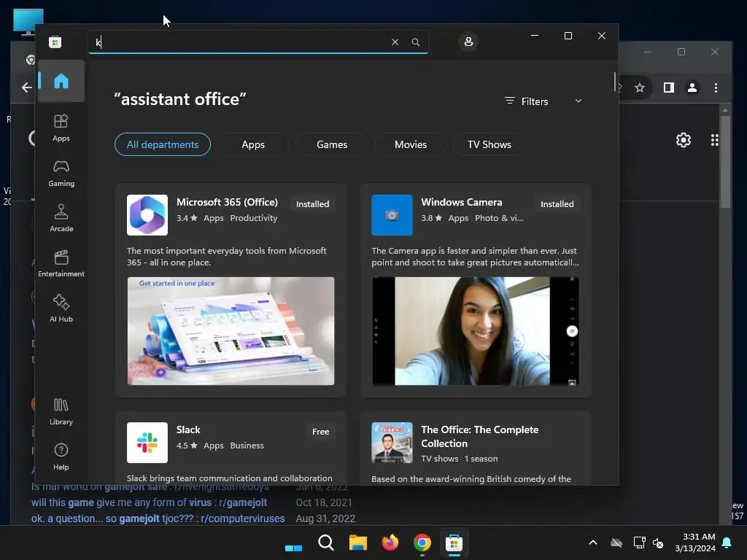Open the Windows Camera title
Image resolution: width=747 pixels, height=560 pixels.
[x=462, y=202]
